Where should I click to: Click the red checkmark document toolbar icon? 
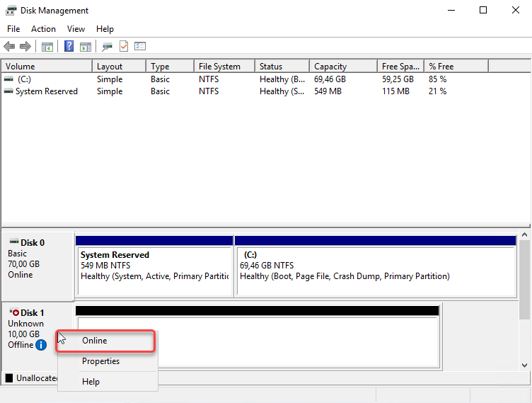point(124,47)
